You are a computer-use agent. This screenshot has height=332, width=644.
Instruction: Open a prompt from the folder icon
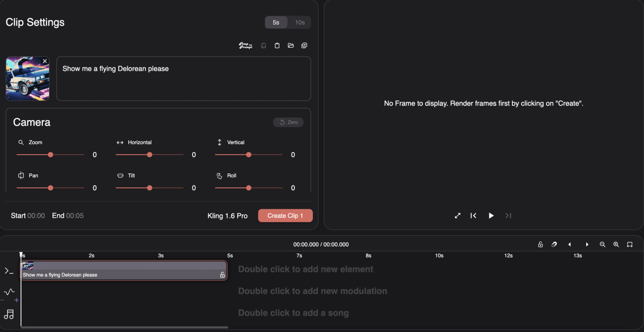[x=291, y=45]
